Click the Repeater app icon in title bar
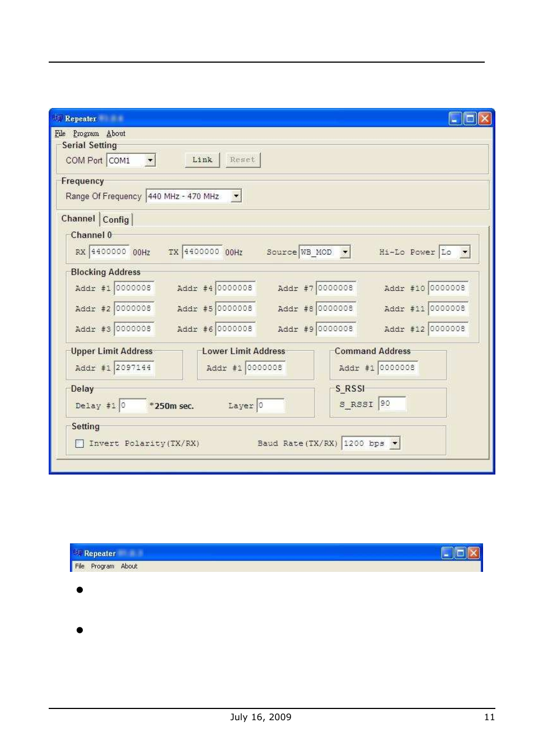The width and height of the screenshot is (534, 756). click(57, 118)
